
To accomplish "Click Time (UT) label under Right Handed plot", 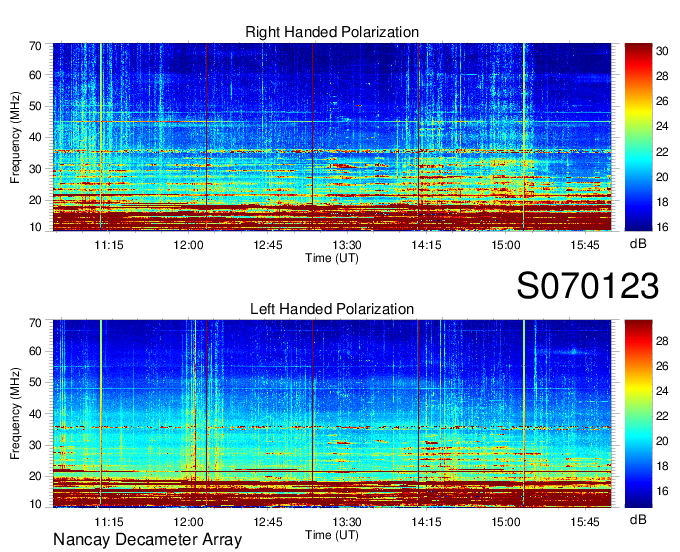I will click(332, 258).
